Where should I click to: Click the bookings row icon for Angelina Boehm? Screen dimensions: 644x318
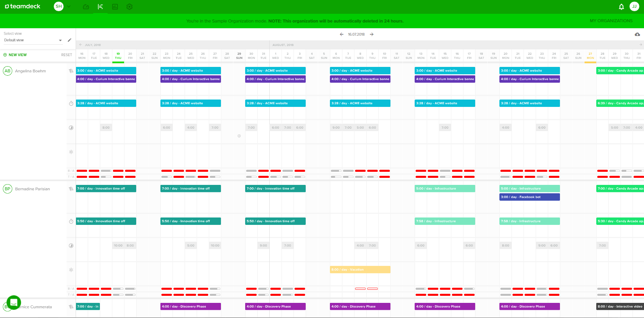(71, 71)
